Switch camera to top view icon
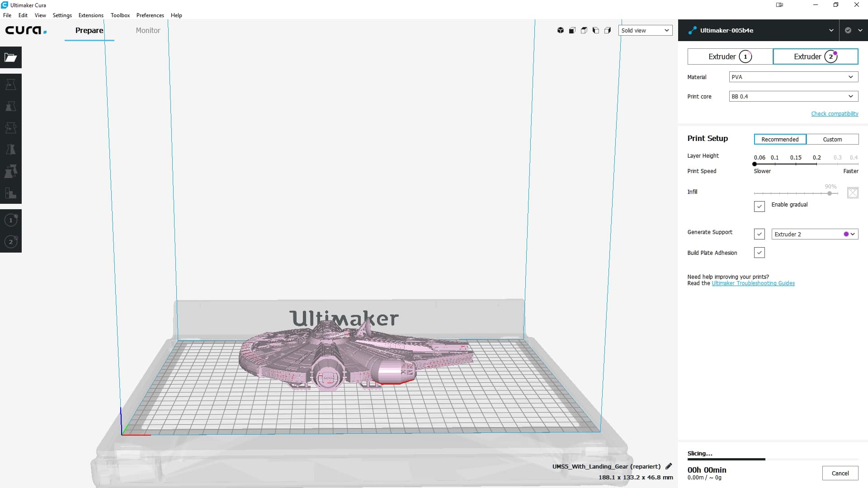Image resolution: width=868 pixels, height=488 pixels. click(x=584, y=30)
